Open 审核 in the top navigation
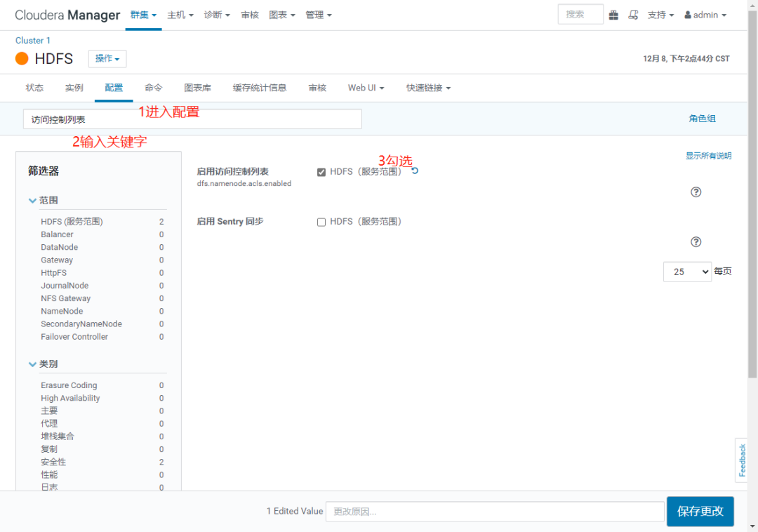Image resolution: width=758 pixels, height=532 pixels. point(250,15)
